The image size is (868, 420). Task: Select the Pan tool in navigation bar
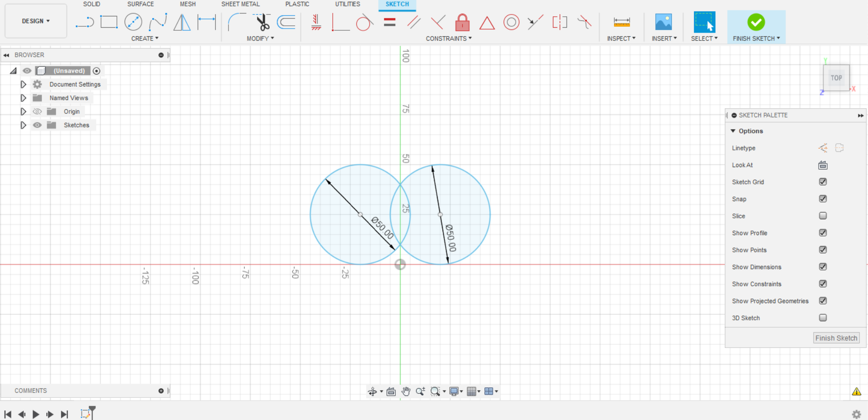406,391
